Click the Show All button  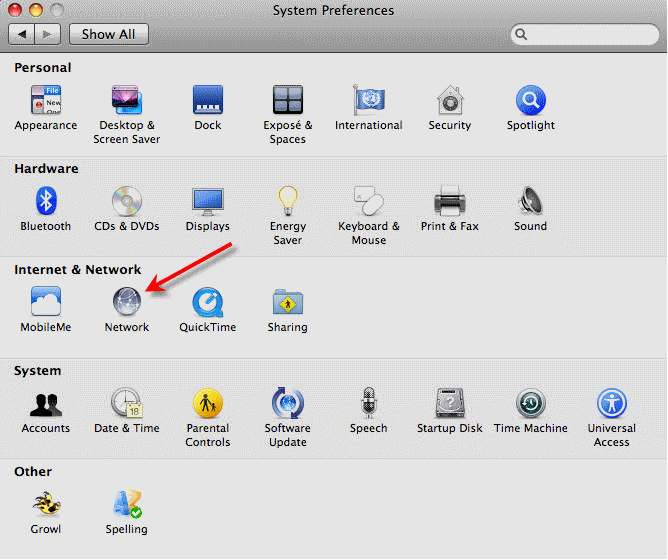[109, 34]
